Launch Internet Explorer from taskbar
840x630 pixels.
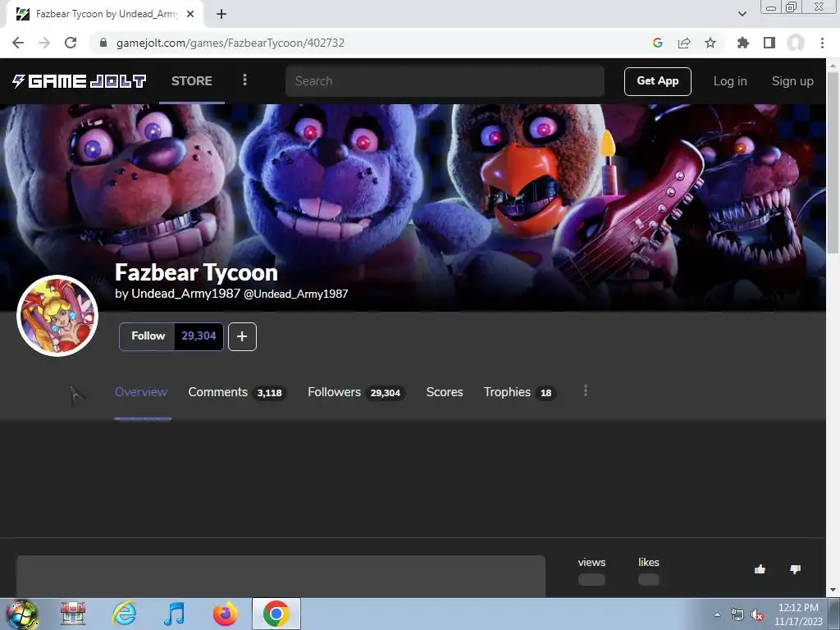click(125, 614)
